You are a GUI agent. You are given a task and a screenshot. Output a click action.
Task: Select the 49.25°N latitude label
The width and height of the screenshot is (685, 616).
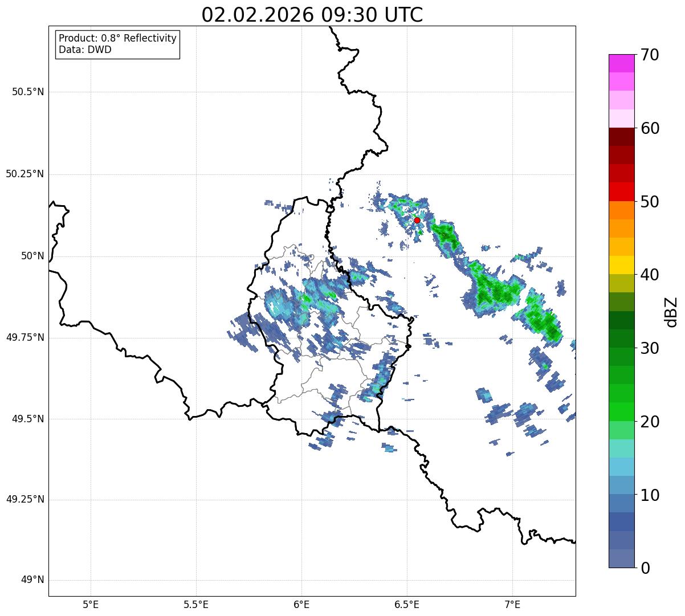(25, 499)
